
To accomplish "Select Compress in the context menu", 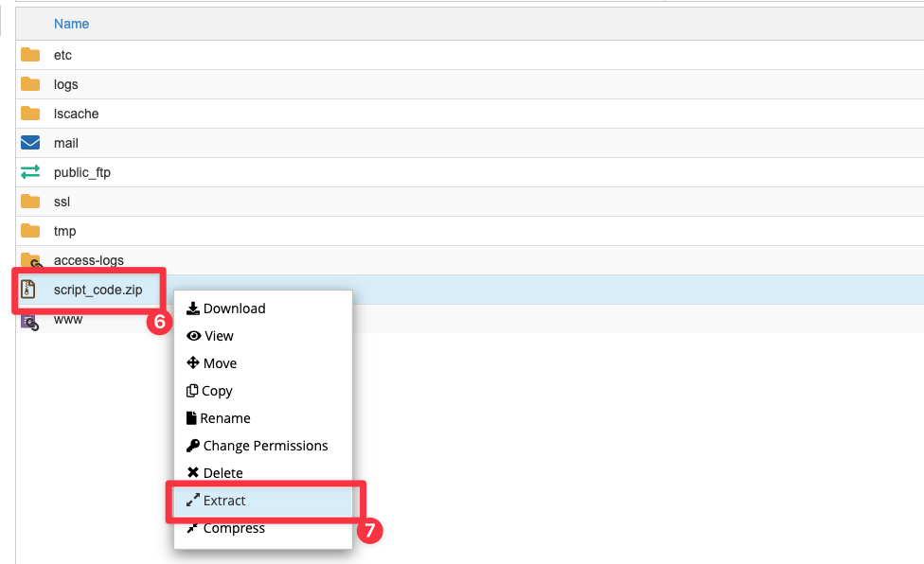I will [233, 528].
